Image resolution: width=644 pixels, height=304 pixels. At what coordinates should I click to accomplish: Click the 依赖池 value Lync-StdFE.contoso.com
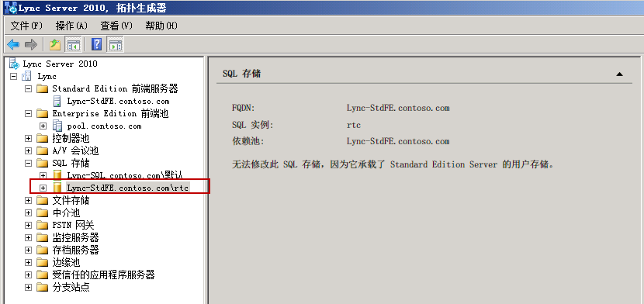(398, 141)
